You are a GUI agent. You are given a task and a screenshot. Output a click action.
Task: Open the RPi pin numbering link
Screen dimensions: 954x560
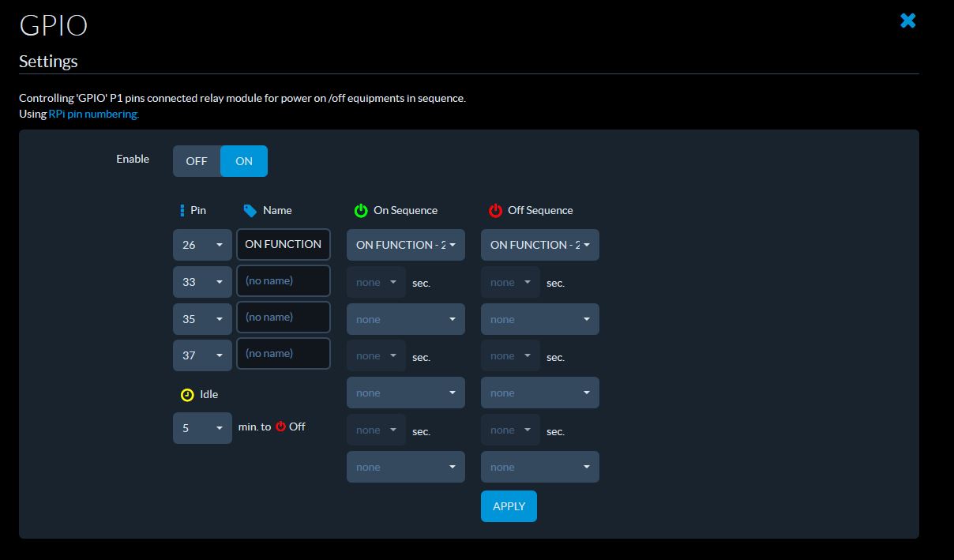tap(93, 114)
